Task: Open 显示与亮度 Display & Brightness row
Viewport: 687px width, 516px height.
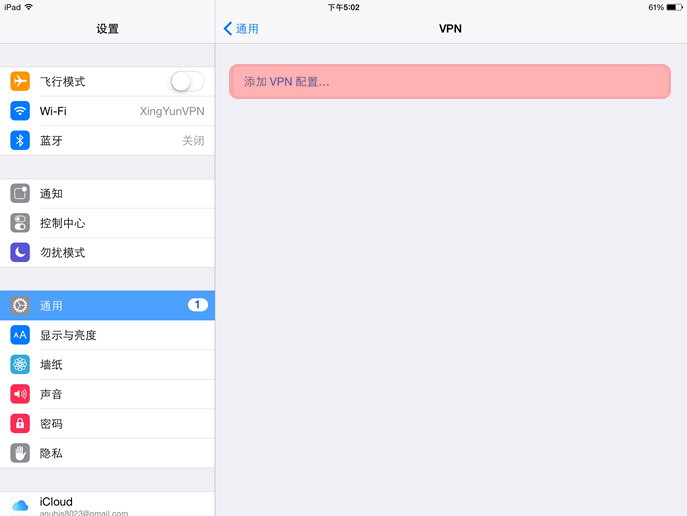Action: tap(107, 335)
